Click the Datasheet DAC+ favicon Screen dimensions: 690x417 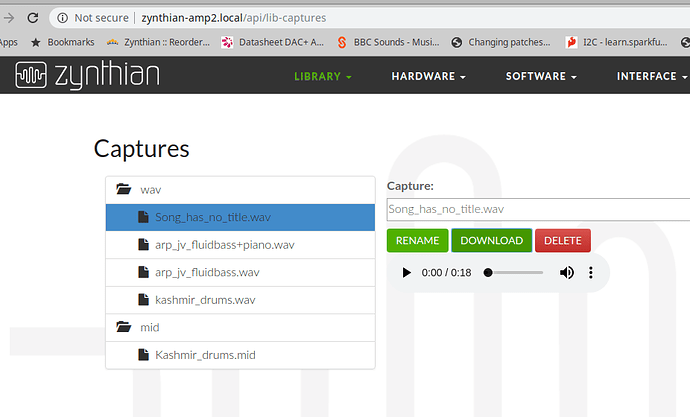227,42
